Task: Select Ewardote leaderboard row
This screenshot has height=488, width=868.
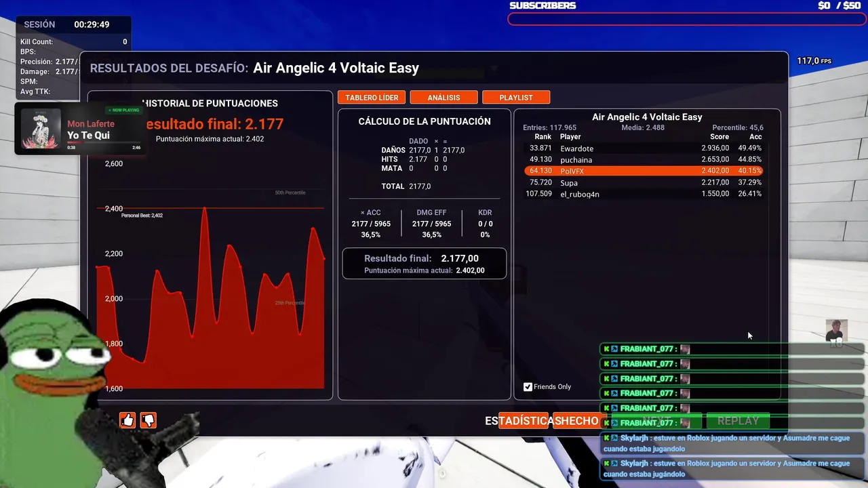Action: 644,148
